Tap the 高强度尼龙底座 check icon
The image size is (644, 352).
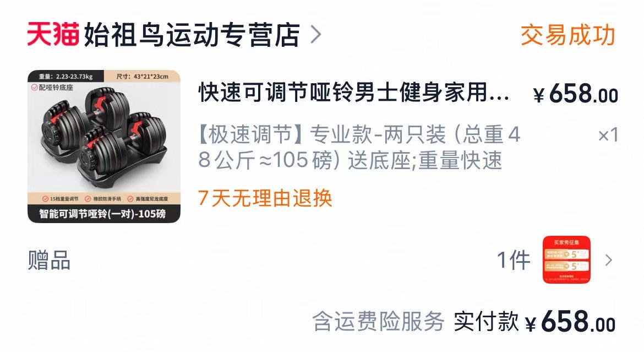[x=130, y=199]
